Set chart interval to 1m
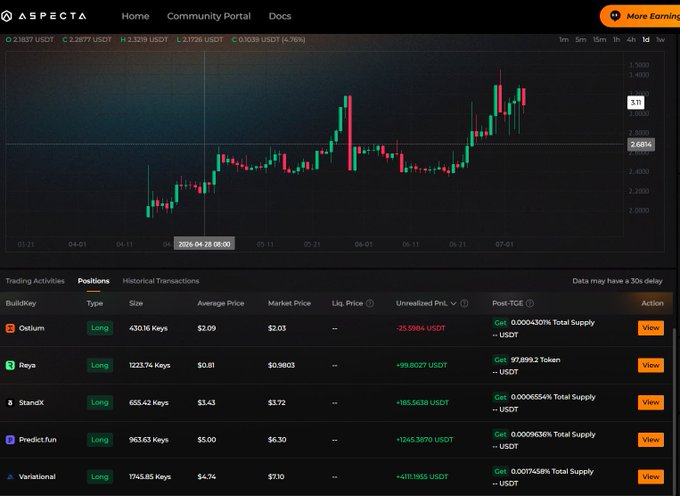 (563, 39)
